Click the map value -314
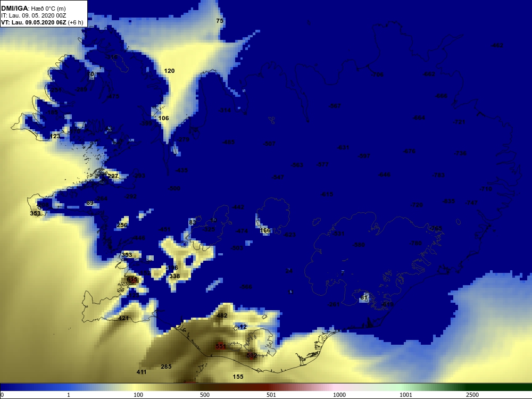Viewport: 532px width, 399px height. 225,110
